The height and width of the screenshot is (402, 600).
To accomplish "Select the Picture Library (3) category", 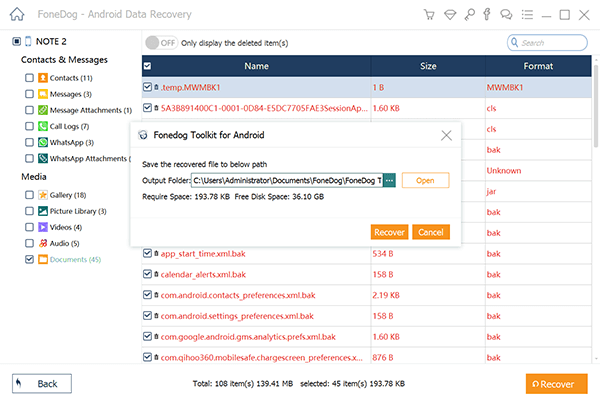I will click(78, 212).
